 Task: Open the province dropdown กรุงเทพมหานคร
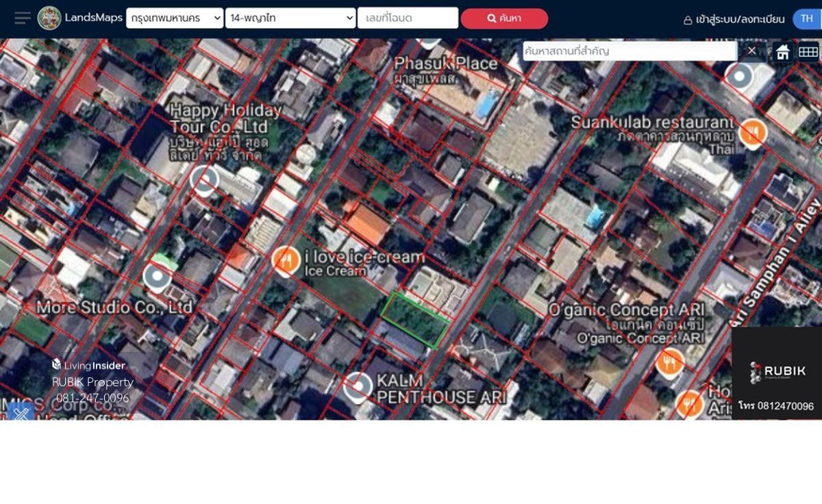coord(175,18)
